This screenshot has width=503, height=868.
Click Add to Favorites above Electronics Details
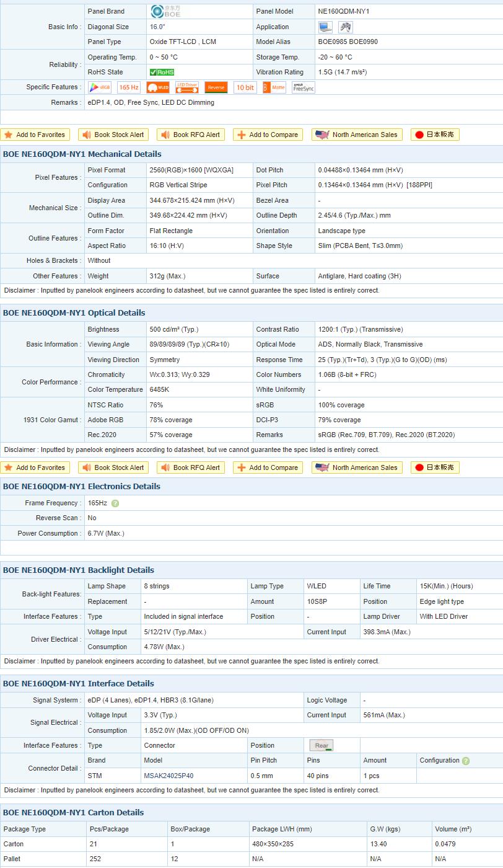click(x=35, y=467)
